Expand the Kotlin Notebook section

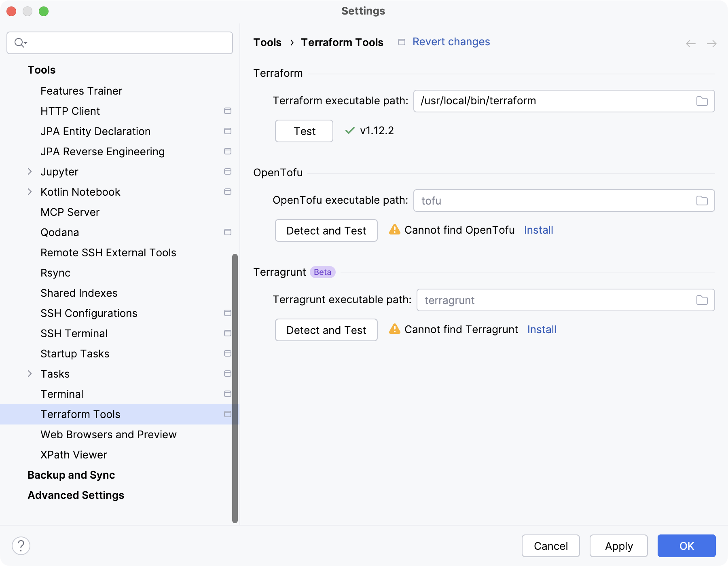tap(30, 192)
